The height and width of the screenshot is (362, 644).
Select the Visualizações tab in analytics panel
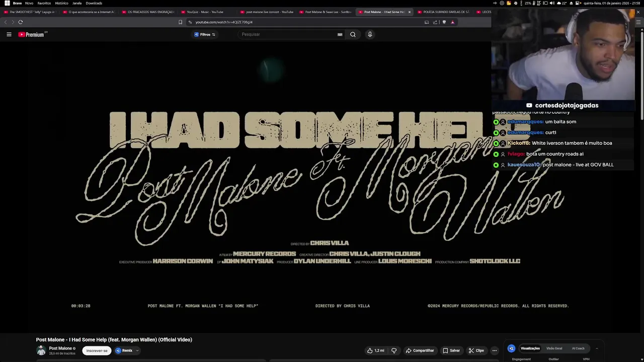pyautogui.click(x=530, y=348)
